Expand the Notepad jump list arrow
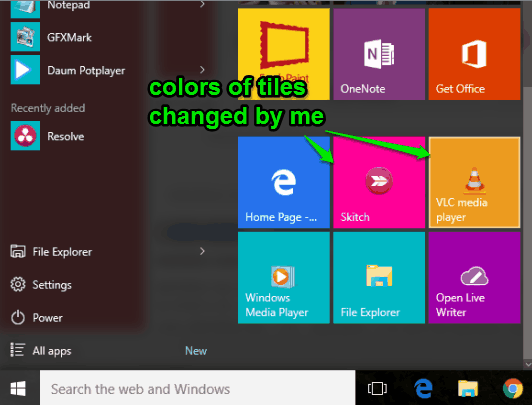Viewport: 532px width, 405px height. (202, 4)
